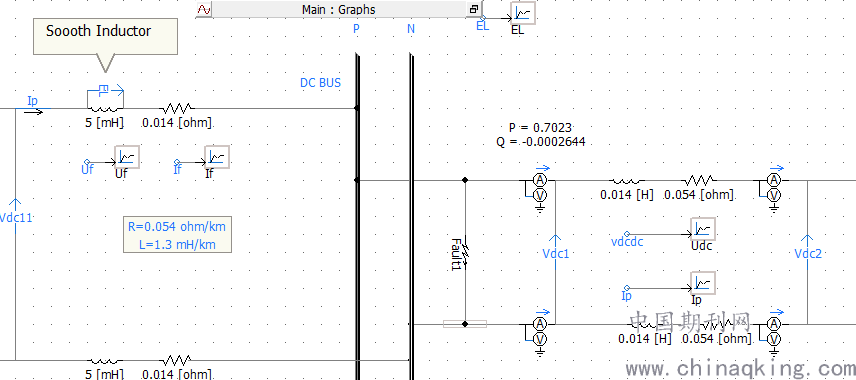This screenshot has width=856, height=380.
Task: Select the 0.014 H upper line inductor
Action: pyautogui.click(x=627, y=181)
